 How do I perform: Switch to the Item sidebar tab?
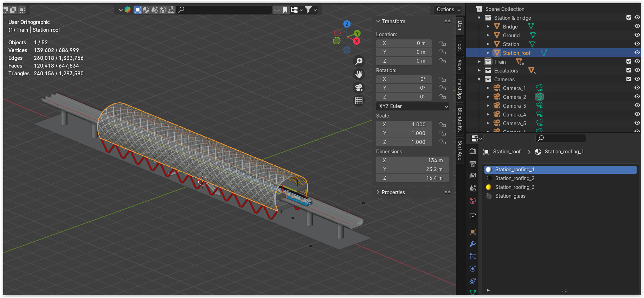(460, 26)
